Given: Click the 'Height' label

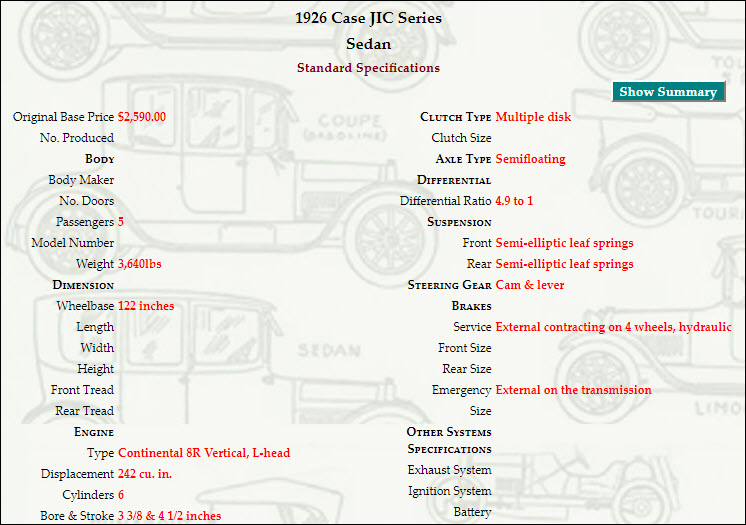Looking at the screenshot, I should click(x=96, y=369).
